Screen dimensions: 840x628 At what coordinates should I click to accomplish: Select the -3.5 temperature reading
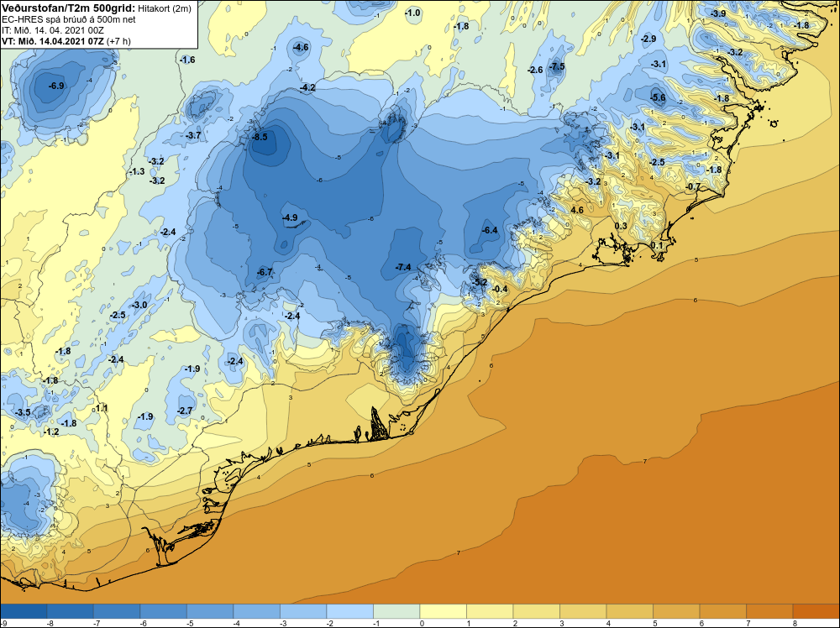pyautogui.click(x=23, y=412)
